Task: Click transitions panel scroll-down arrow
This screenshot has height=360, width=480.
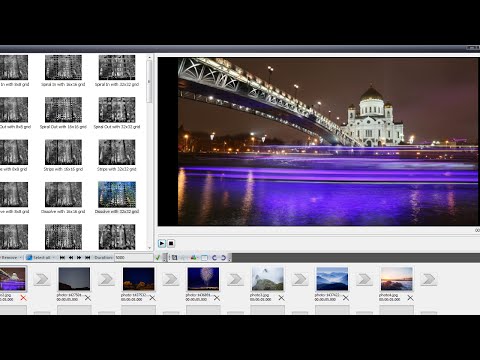Action: (149, 248)
